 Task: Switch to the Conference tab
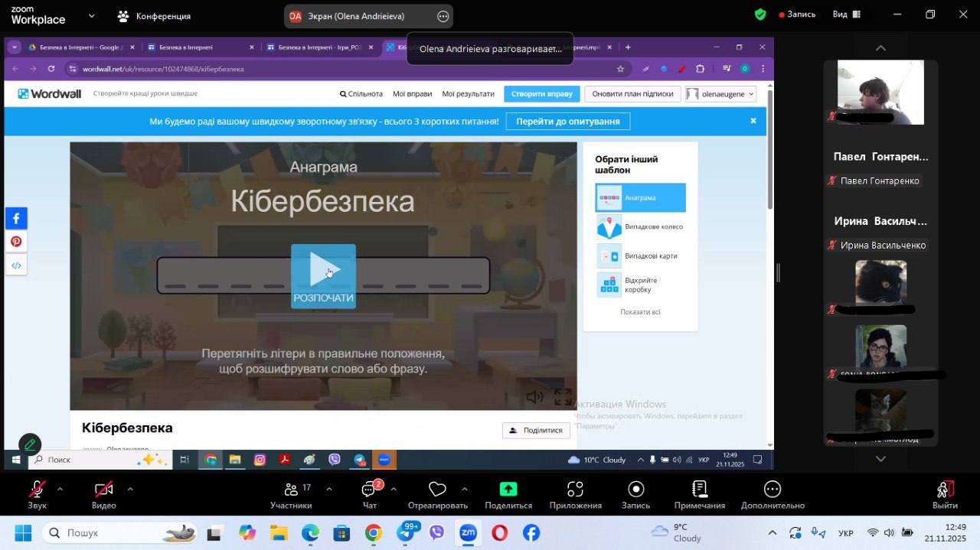[x=154, y=16]
